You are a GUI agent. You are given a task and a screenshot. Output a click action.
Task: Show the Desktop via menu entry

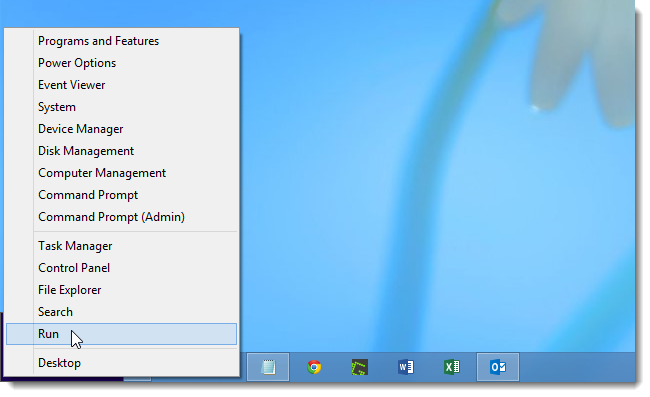pos(121,363)
